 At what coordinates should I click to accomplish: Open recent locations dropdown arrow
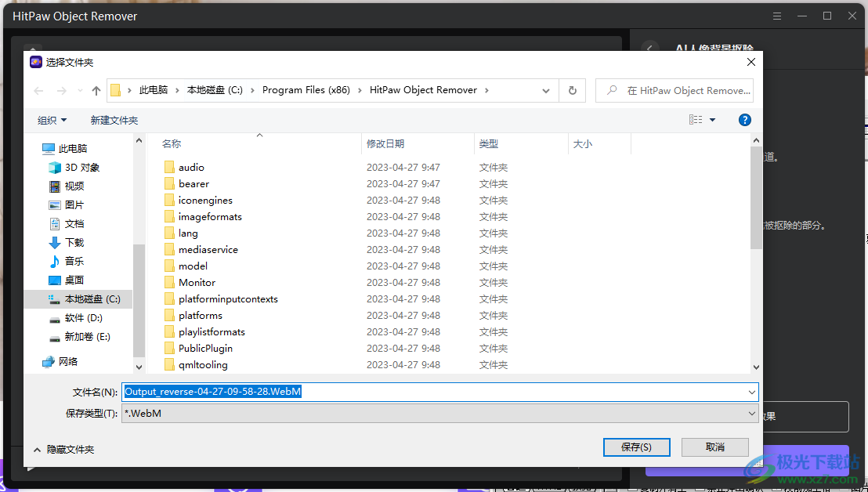point(80,91)
